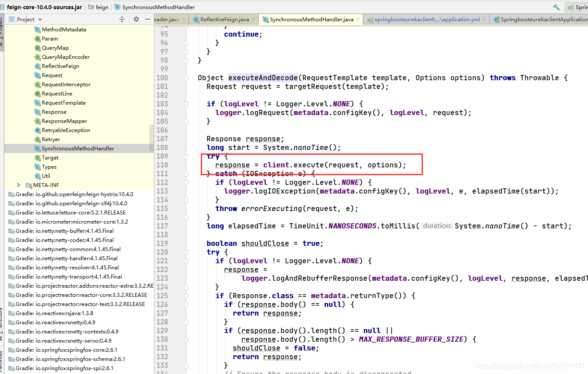Select MethodMetadata in the project tree

pos(64,30)
